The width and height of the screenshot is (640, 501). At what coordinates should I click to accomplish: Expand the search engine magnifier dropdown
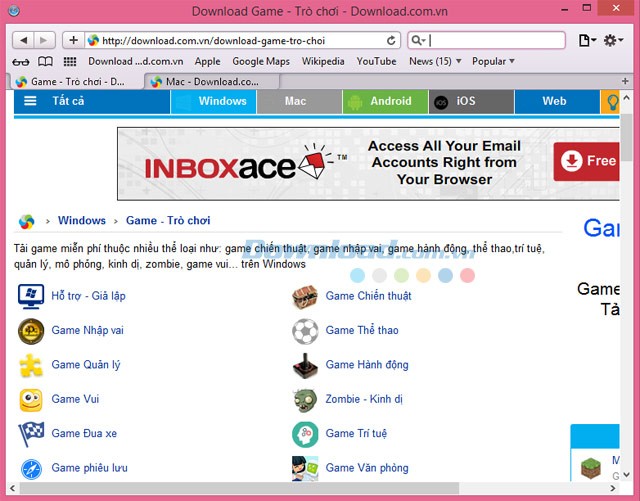click(x=418, y=40)
